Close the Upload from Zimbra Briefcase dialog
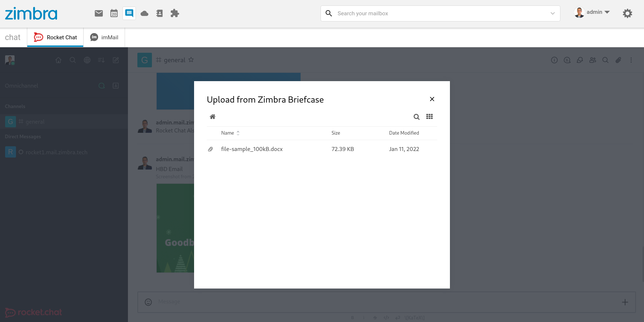Image resolution: width=644 pixels, height=322 pixels. [x=432, y=99]
